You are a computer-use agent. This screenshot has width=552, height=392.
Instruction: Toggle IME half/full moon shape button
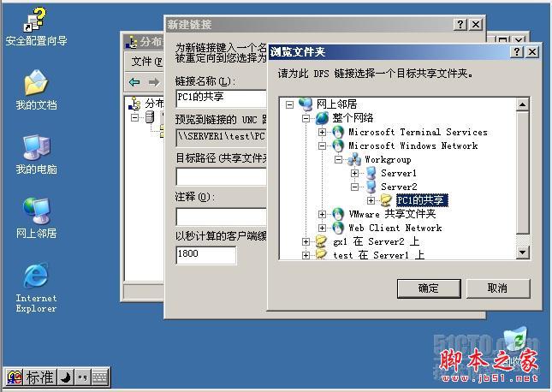[65, 377]
